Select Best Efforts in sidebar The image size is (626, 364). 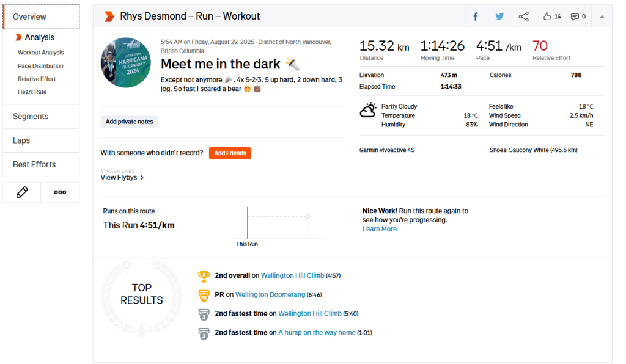[34, 164]
